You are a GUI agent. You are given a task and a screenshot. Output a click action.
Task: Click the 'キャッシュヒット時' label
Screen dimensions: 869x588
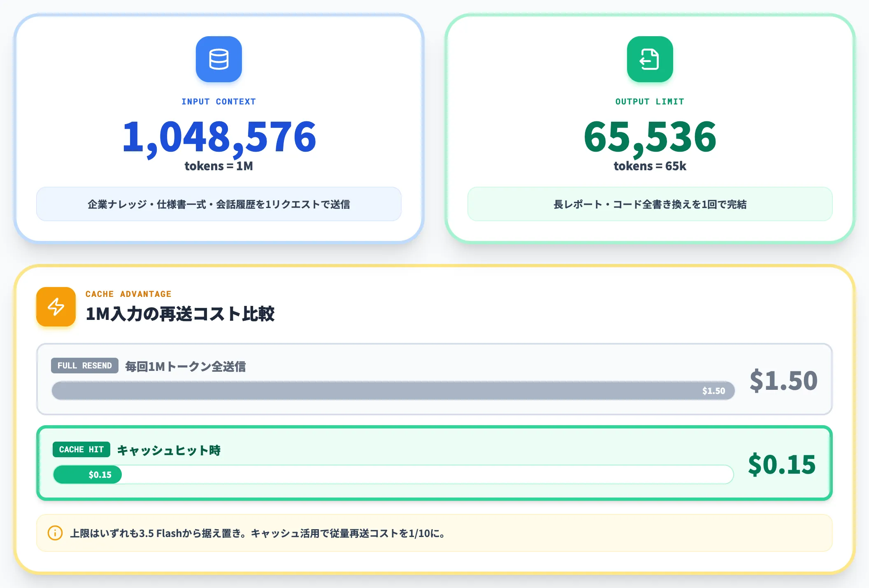[169, 450]
